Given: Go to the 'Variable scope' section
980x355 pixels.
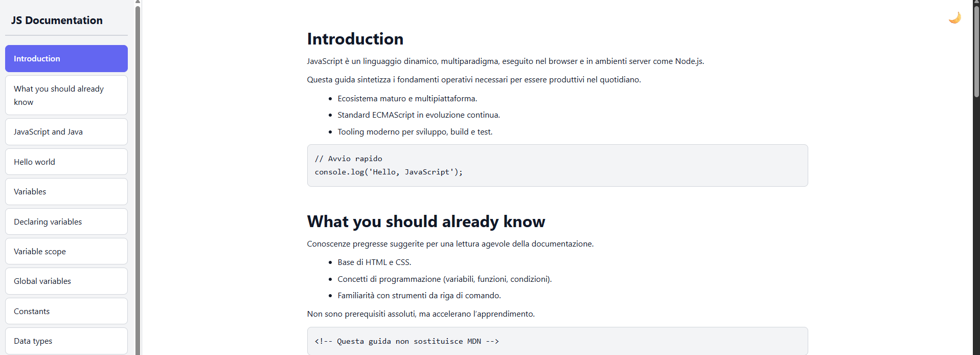Looking at the screenshot, I should [66, 251].
